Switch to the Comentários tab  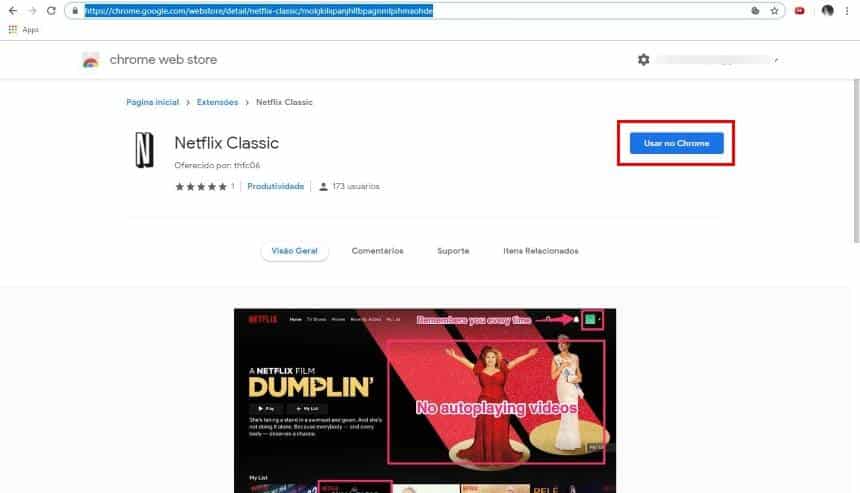click(x=377, y=251)
